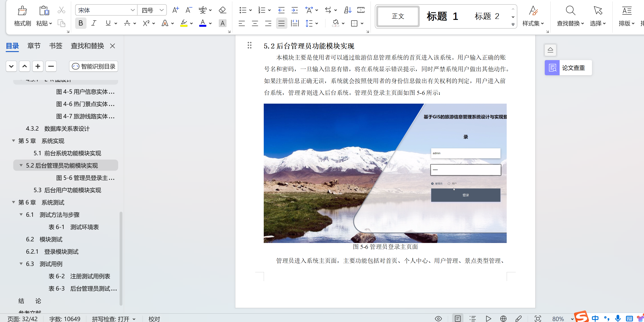The height and width of the screenshot is (322, 644).
Task: Start read mode via play icon in status bar
Action: 488,318
